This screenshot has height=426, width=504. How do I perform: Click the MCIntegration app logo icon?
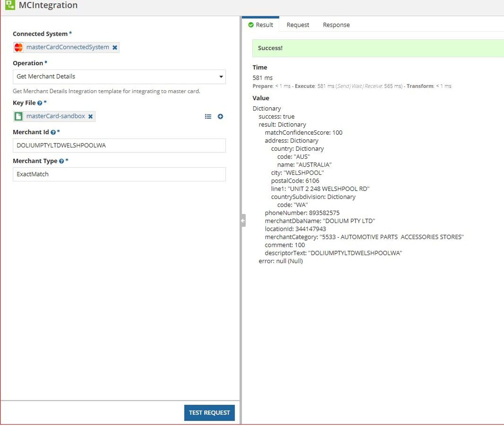[10, 5]
